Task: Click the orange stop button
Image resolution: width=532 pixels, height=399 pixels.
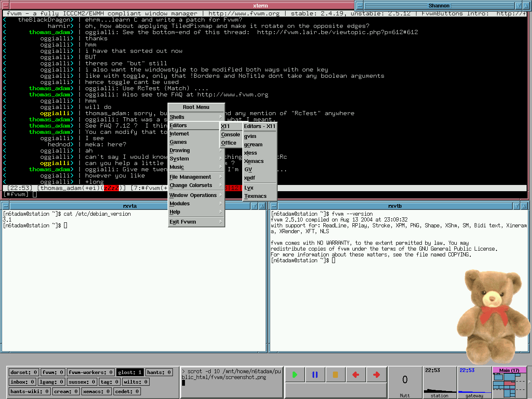Action: (x=335, y=374)
